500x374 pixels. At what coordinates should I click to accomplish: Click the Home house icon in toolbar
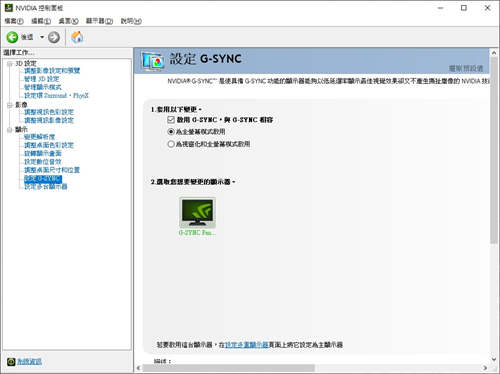[77, 37]
